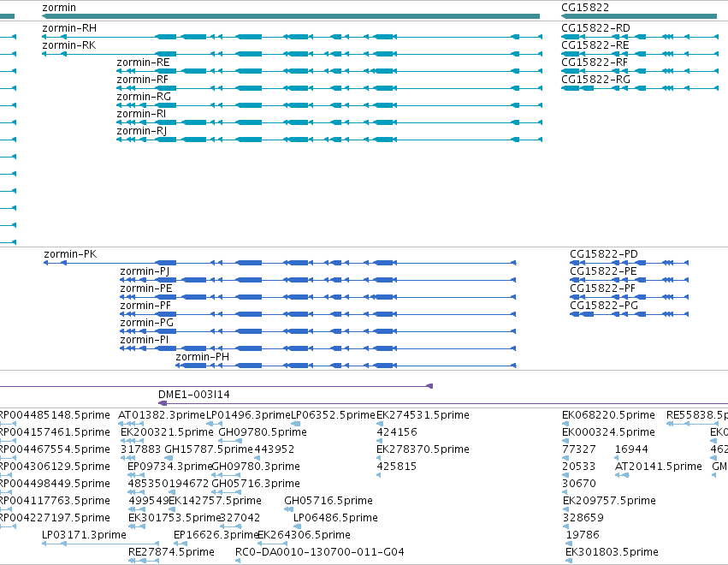
Task: Select transcript zormin-RJ
Action: pos(142,131)
